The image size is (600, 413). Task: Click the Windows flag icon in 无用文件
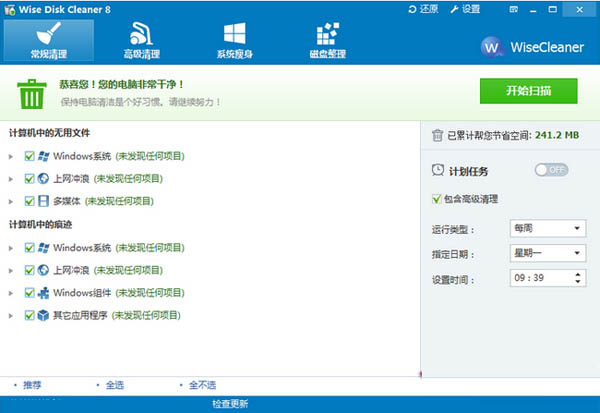[x=43, y=156]
